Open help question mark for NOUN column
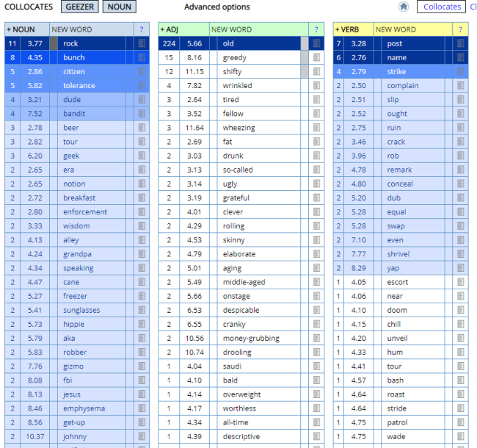The image size is (477, 448). (x=142, y=29)
